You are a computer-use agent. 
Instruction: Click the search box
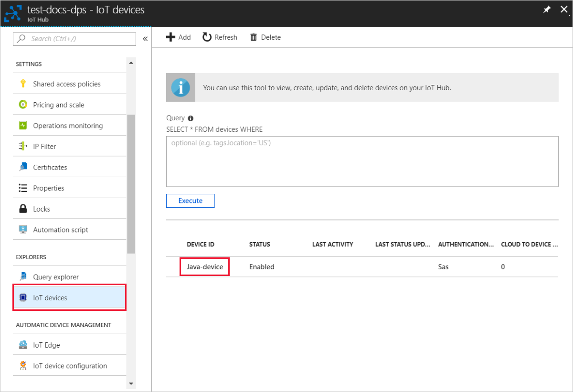74,39
